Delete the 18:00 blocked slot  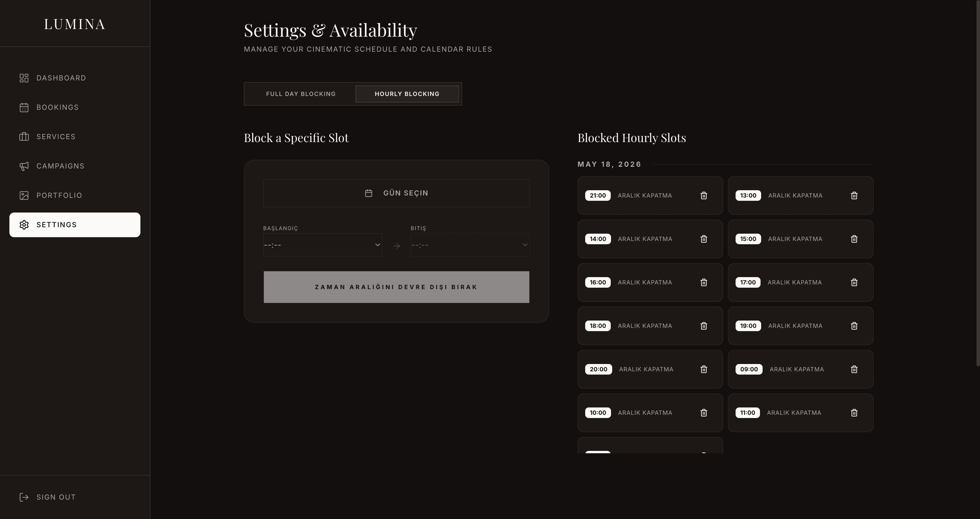tap(704, 326)
